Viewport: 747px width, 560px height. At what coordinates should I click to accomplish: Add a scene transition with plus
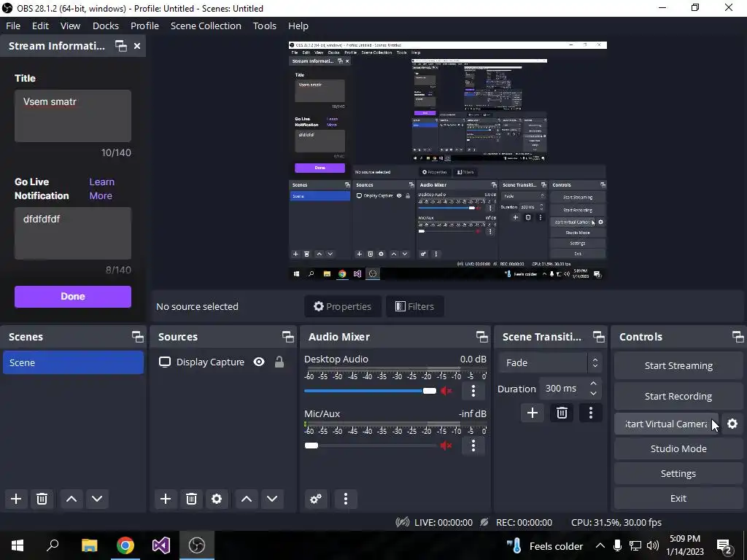(532, 413)
